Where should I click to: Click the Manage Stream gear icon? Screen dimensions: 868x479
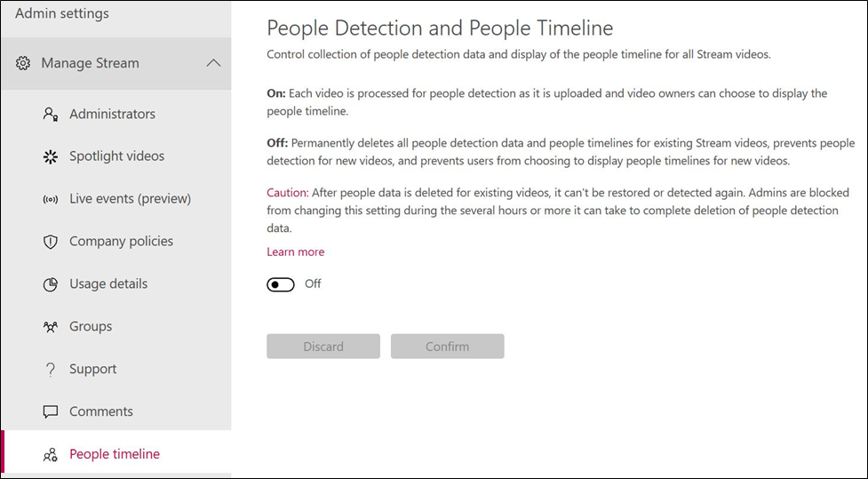click(x=23, y=63)
